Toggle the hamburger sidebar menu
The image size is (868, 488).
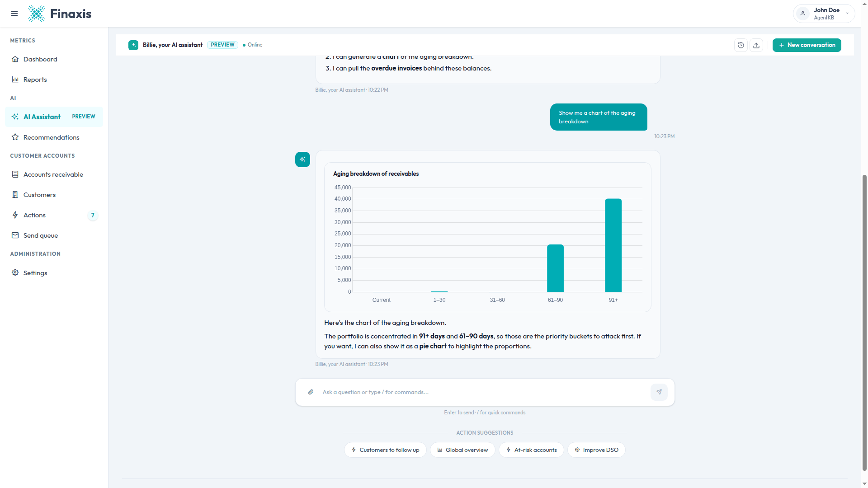[x=14, y=14]
